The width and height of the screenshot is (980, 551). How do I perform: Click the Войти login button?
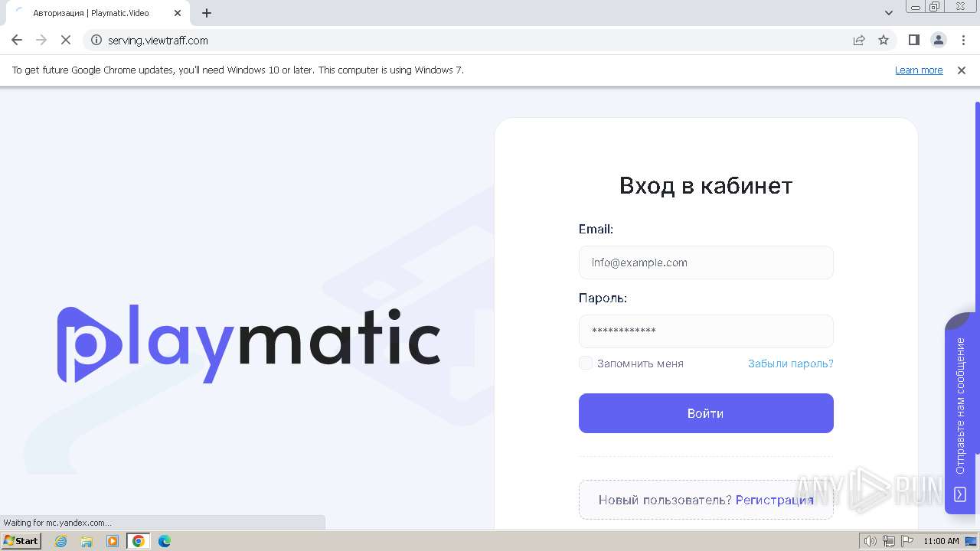click(x=706, y=413)
